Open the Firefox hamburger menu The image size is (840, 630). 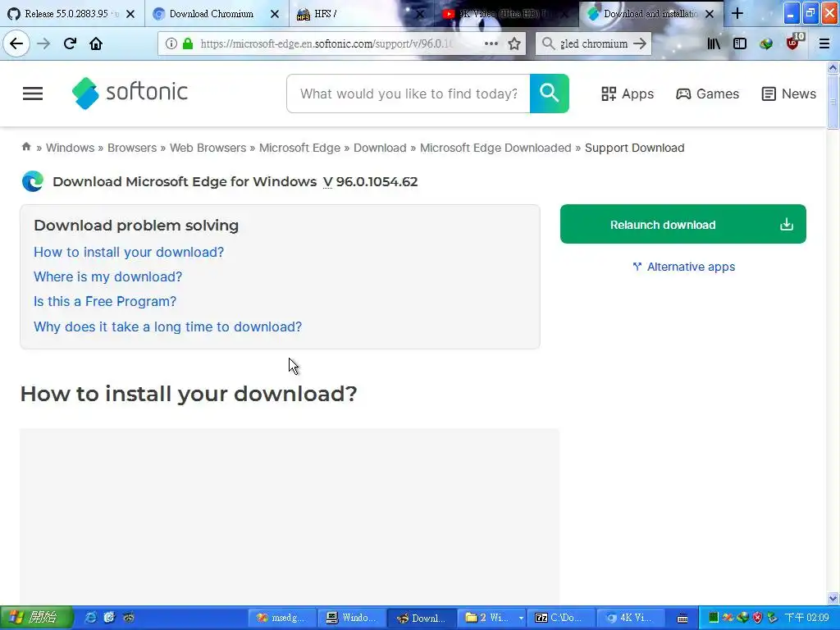[x=824, y=43]
